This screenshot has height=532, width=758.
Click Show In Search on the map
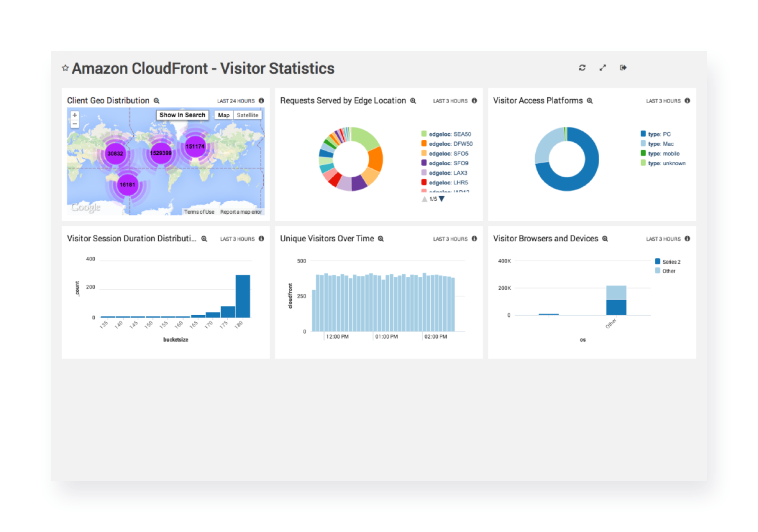click(182, 115)
